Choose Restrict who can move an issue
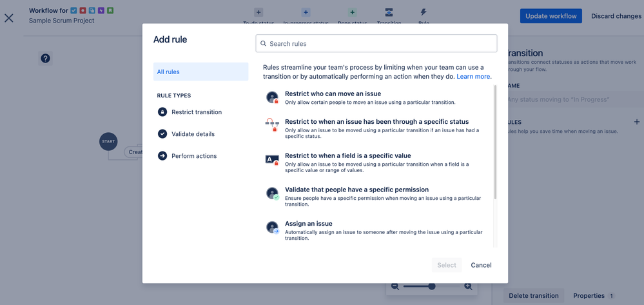644x305 pixels. pyautogui.click(x=378, y=97)
